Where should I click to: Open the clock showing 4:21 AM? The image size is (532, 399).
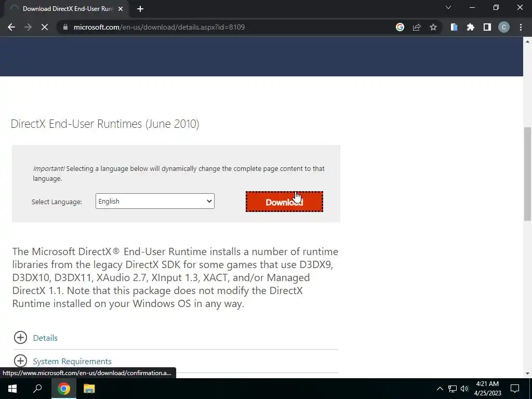487,389
